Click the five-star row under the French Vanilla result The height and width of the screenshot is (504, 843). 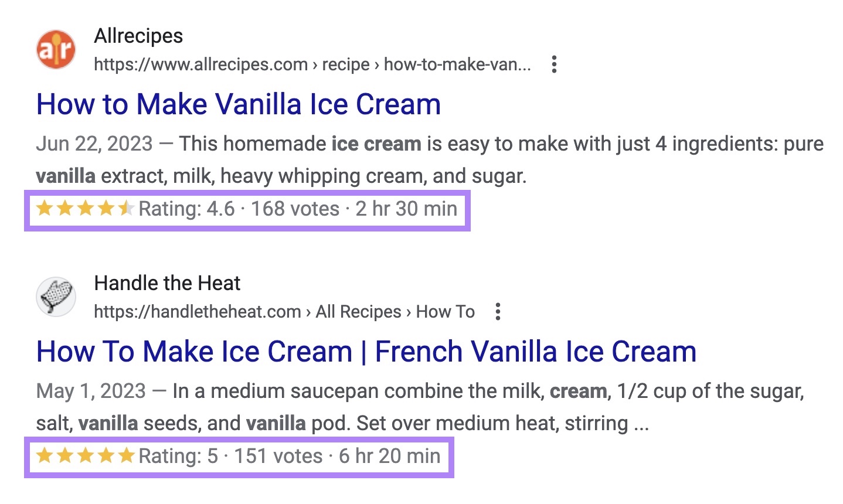[85, 455]
